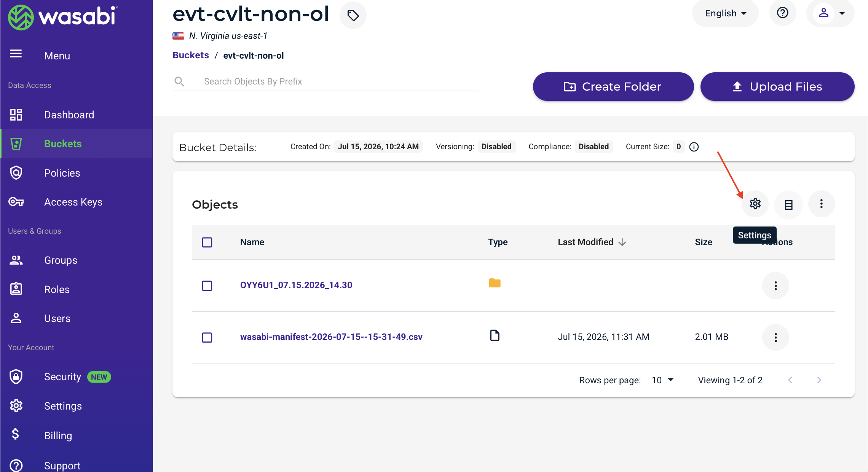Image resolution: width=868 pixels, height=472 pixels.
Task: Toggle the select-all objects checkbox
Action: pos(207,242)
